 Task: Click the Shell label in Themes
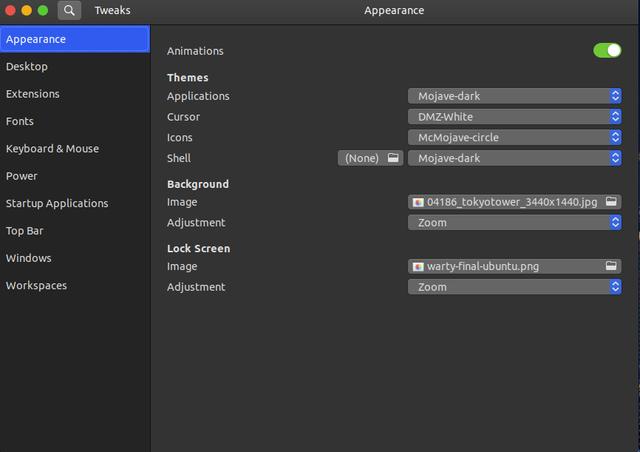point(179,158)
